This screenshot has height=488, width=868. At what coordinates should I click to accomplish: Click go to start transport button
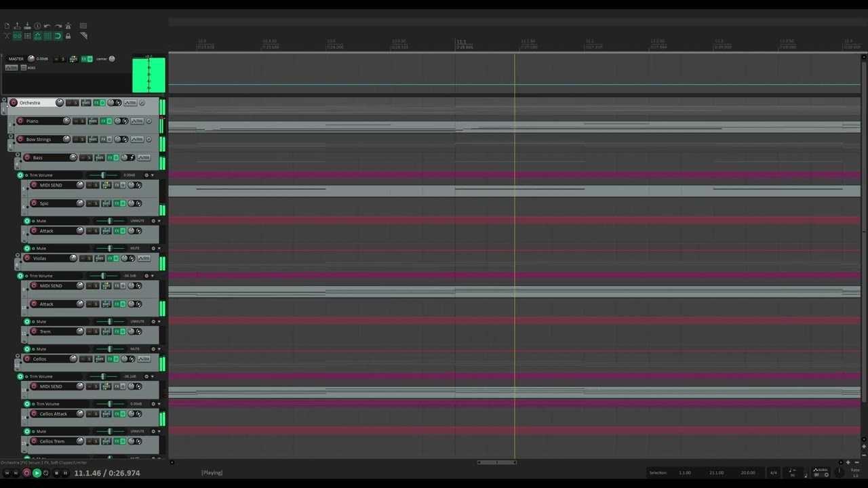(7, 473)
